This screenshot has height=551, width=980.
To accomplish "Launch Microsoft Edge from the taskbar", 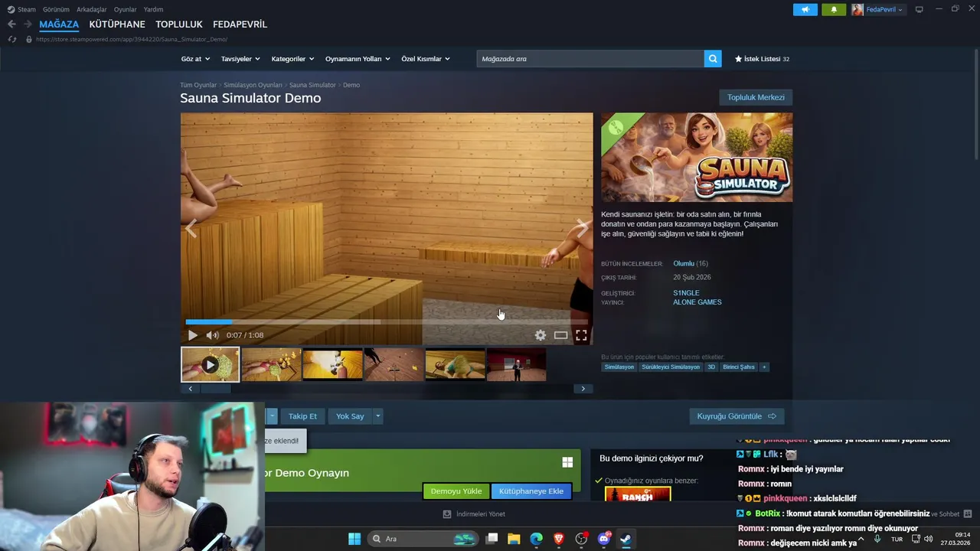I will point(536,539).
